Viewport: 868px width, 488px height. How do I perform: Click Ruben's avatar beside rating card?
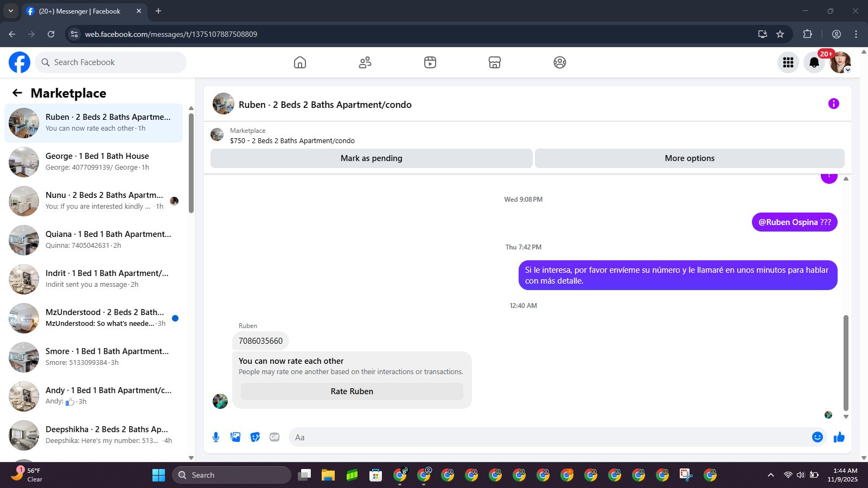pyautogui.click(x=220, y=401)
